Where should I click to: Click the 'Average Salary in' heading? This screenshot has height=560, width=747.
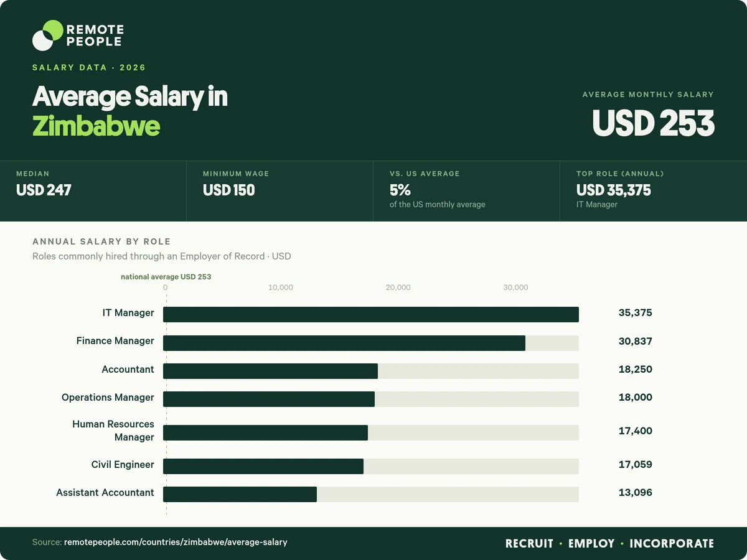pos(130,97)
